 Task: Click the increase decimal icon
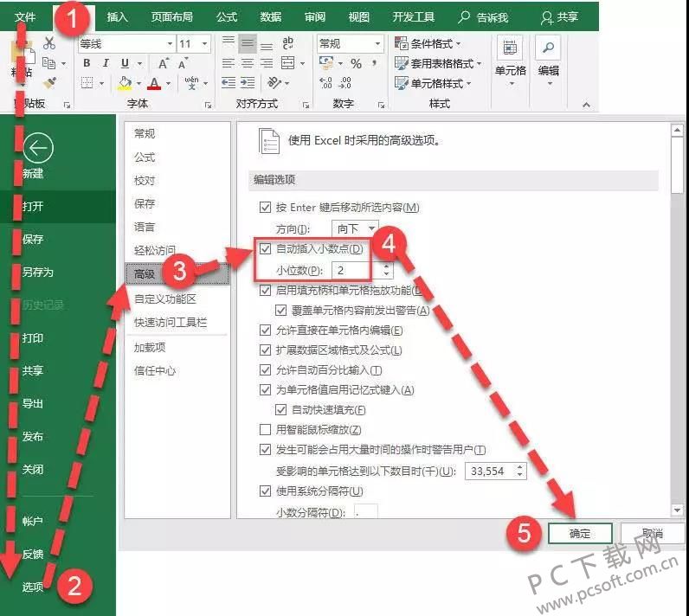325,82
